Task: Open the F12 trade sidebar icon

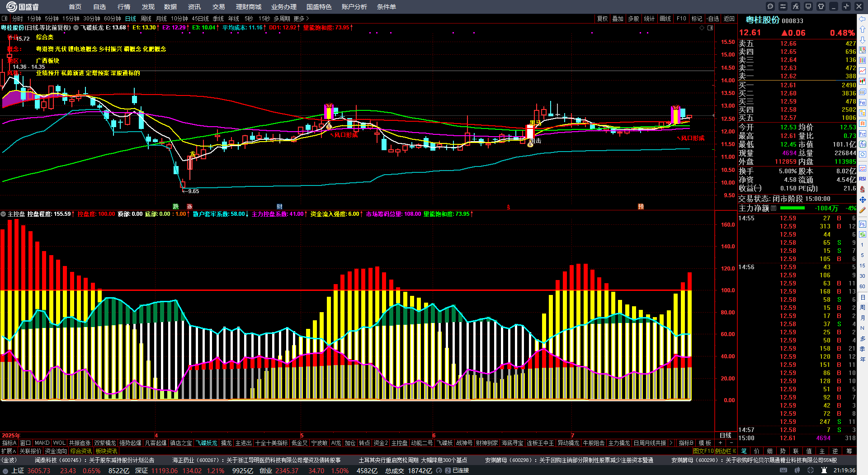Action: click(863, 134)
